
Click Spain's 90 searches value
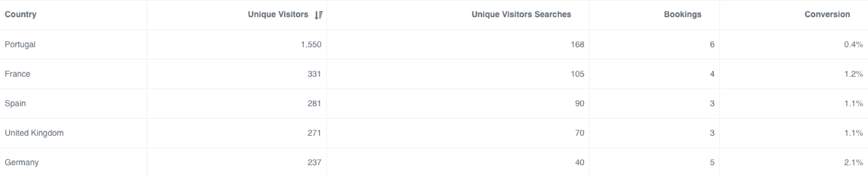tap(579, 103)
